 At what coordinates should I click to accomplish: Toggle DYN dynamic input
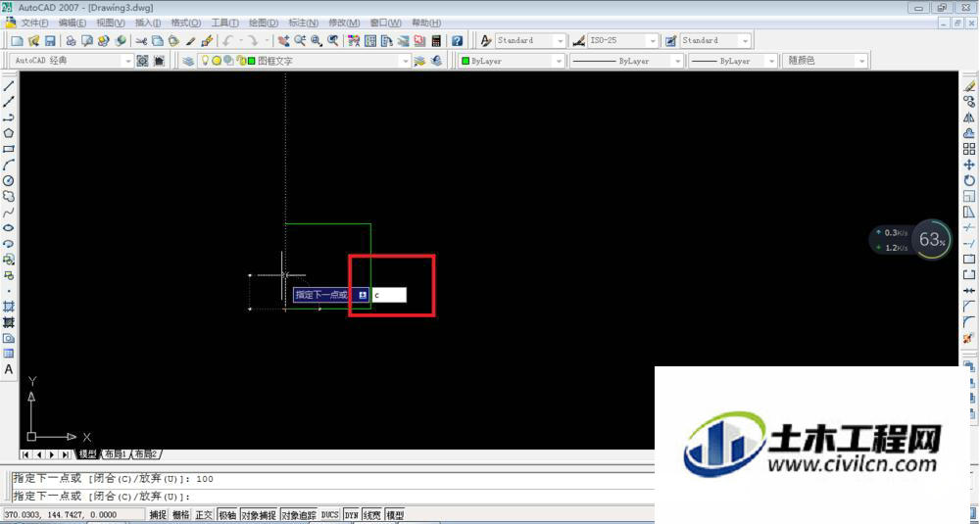351,515
